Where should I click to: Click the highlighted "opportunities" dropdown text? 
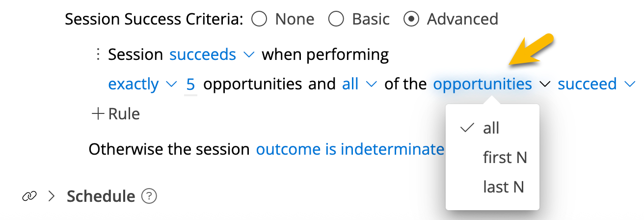coord(483,84)
